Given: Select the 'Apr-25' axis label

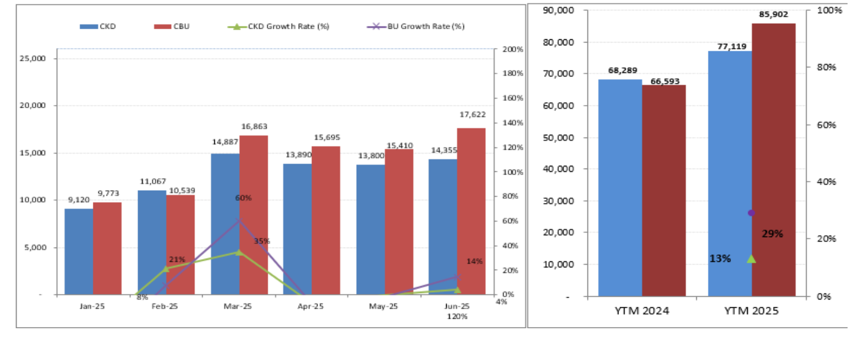Looking at the screenshot, I should [310, 306].
